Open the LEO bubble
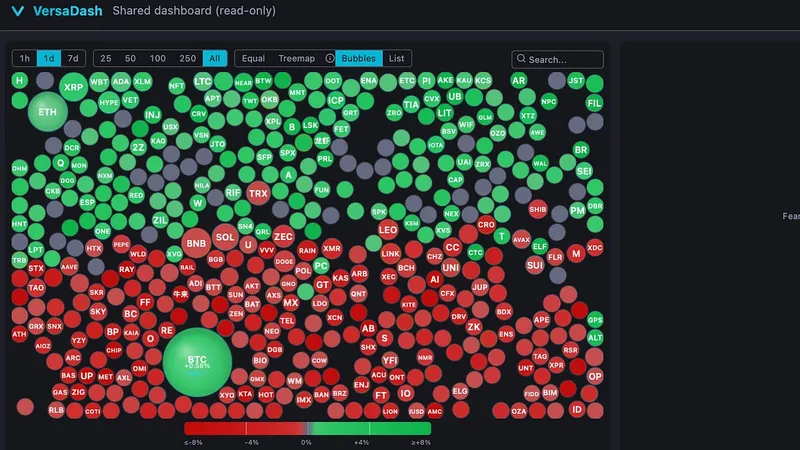The width and height of the screenshot is (800, 450). 388,230
